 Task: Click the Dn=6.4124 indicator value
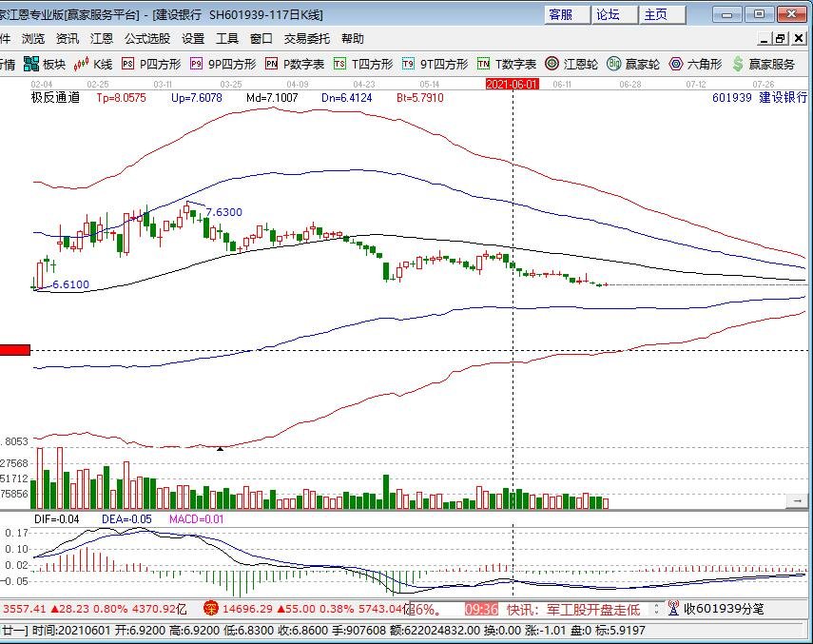tap(347, 97)
